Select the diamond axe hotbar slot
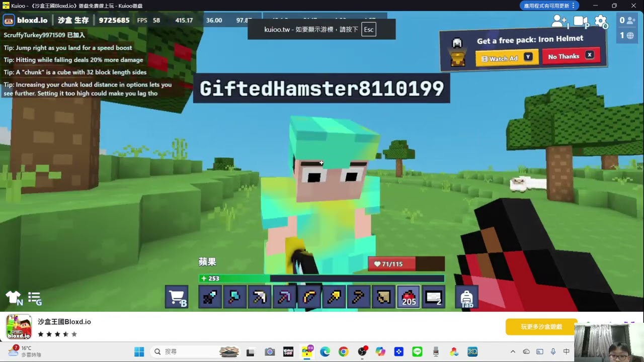This screenshot has height=362, width=644. pos(234,297)
